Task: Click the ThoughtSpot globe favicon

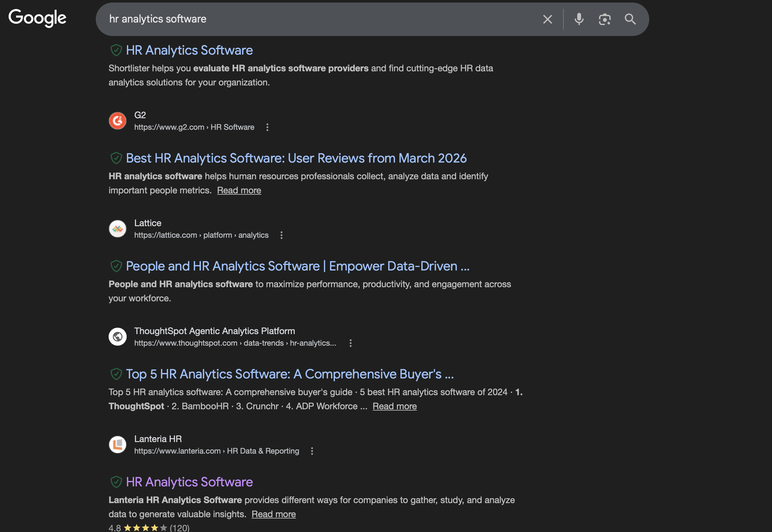Action: (x=117, y=336)
